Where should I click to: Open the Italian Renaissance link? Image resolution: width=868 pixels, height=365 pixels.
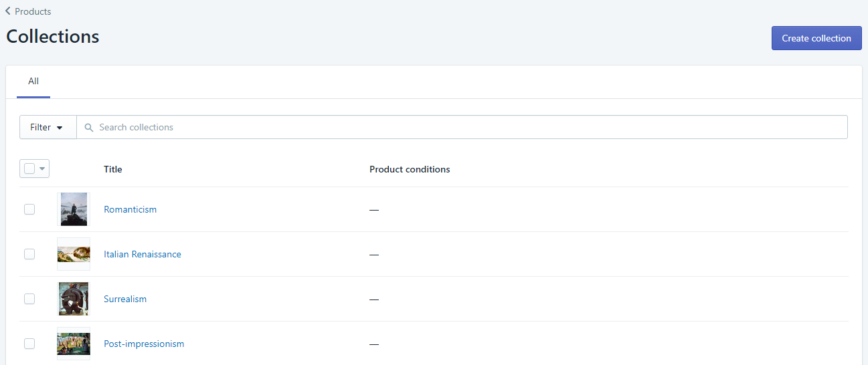143,254
